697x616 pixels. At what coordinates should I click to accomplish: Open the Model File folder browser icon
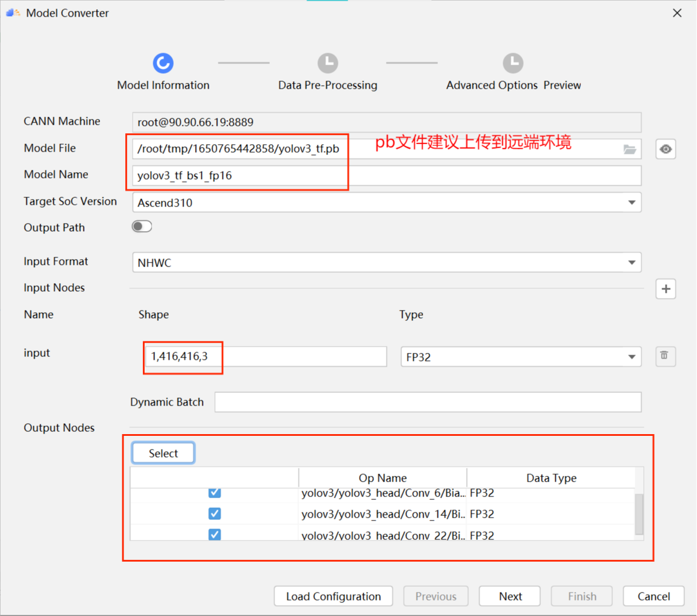click(631, 149)
